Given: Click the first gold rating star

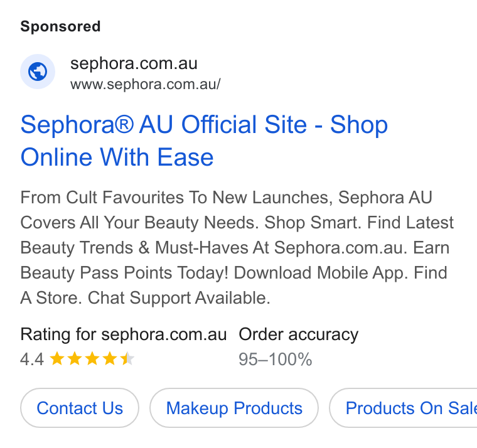Looking at the screenshot, I should coord(56,358).
